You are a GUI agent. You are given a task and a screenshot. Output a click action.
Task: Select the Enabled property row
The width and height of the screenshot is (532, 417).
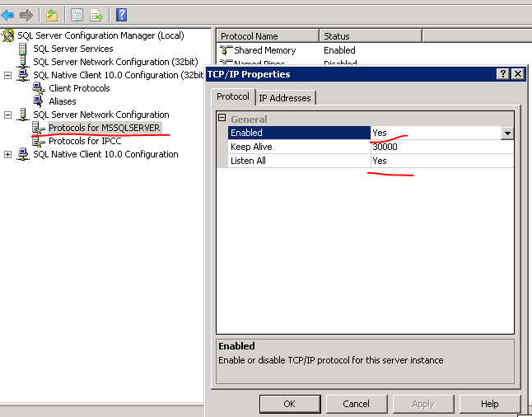tap(299, 133)
